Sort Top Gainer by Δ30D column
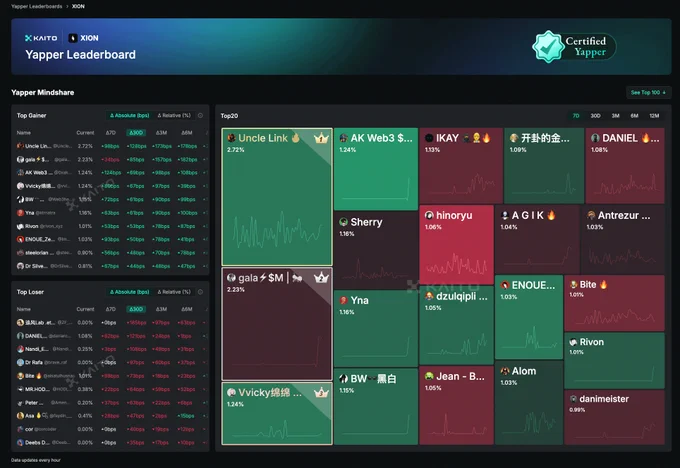680x468 pixels. tap(136, 133)
